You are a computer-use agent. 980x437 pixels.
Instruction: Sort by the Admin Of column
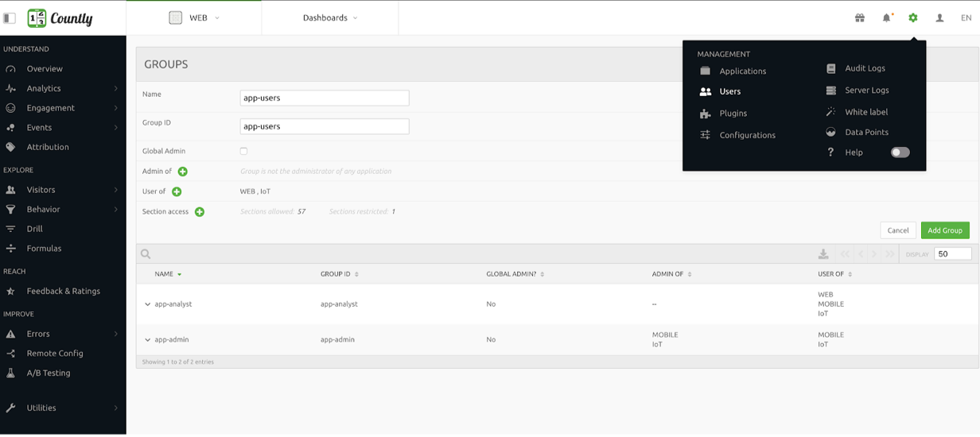click(x=672, y=274)
